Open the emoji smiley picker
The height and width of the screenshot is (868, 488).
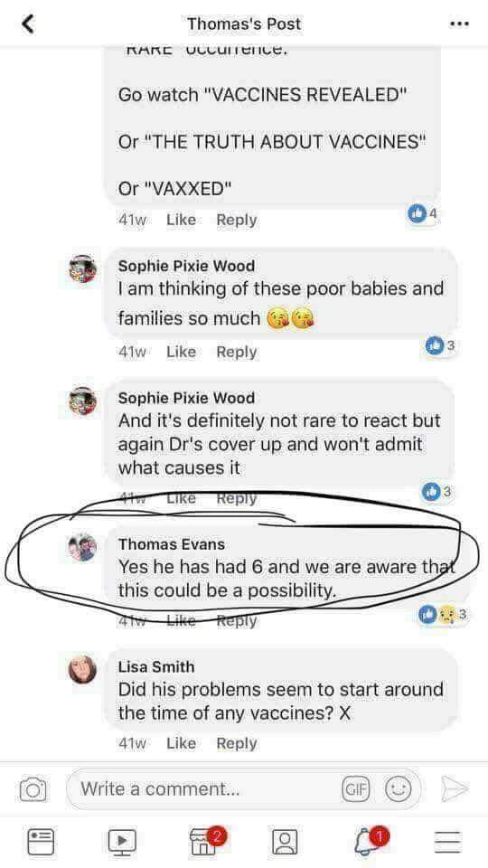click(398, 788)
